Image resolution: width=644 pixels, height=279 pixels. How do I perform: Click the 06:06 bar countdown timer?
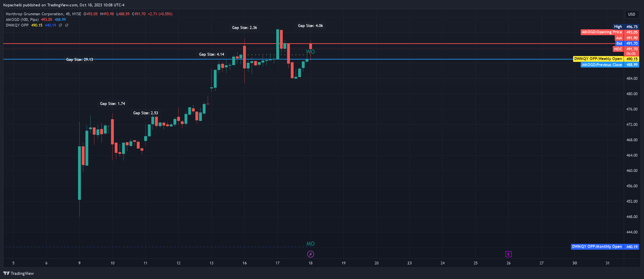tap(631, 54)
